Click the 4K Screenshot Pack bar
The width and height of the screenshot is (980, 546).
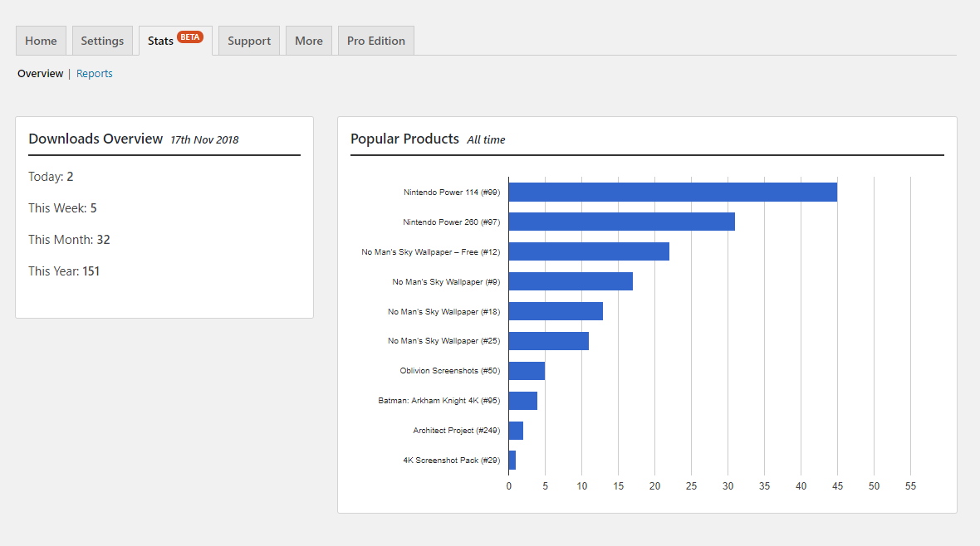coord(512,460)
